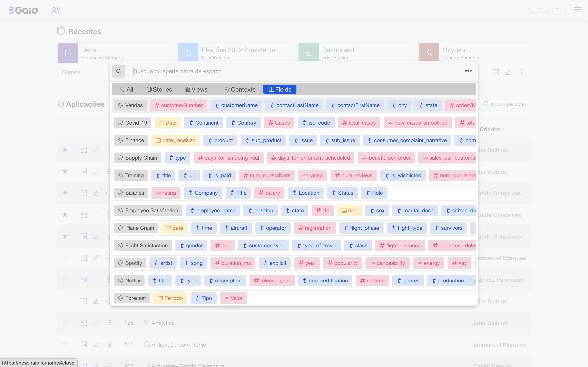The width and height of the screenshot is (588, 367).
Task: Click the voice user icon beside Gaio logo
Action: 55,10
